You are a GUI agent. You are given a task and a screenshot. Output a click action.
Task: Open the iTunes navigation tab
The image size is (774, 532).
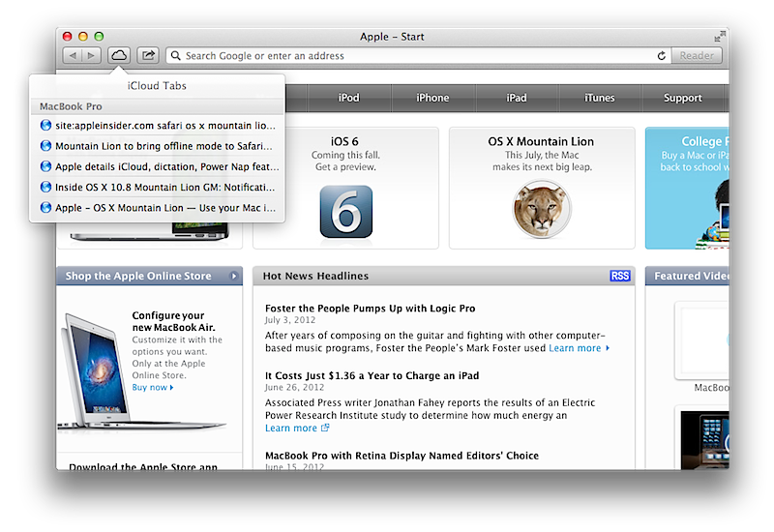coord(599,98)
